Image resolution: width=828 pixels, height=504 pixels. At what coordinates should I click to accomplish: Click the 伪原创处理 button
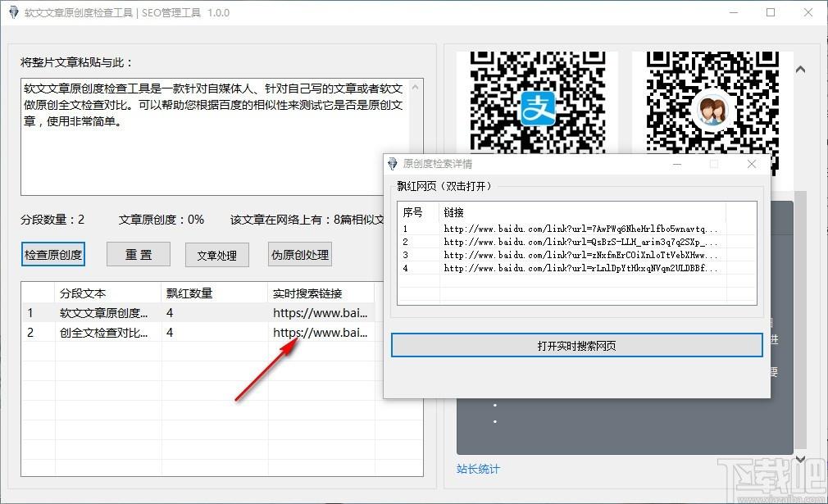300,254
